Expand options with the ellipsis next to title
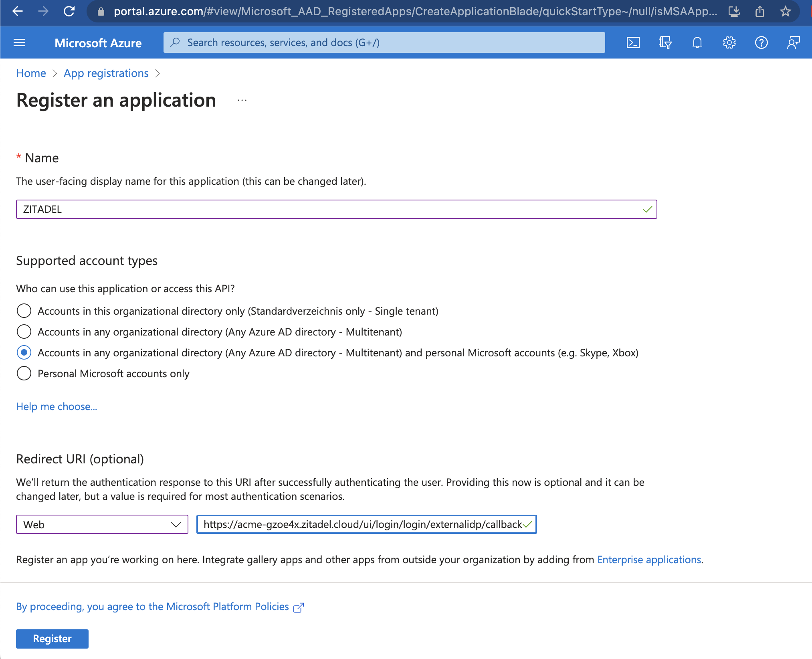 click(x=241, y=100)
